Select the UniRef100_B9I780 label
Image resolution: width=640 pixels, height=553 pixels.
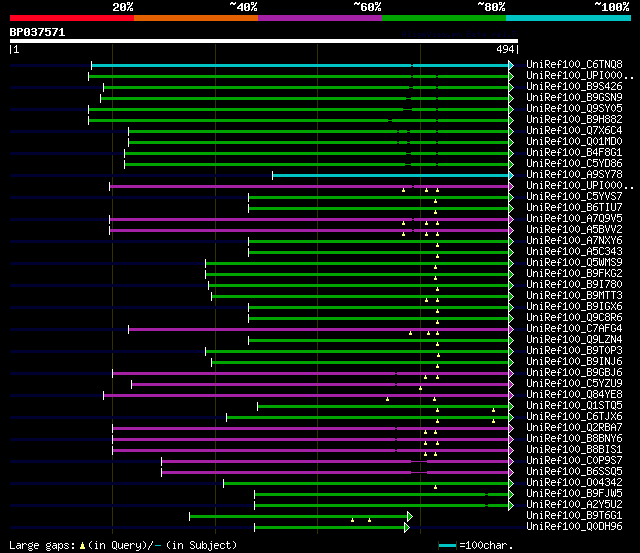coord(574,285)
